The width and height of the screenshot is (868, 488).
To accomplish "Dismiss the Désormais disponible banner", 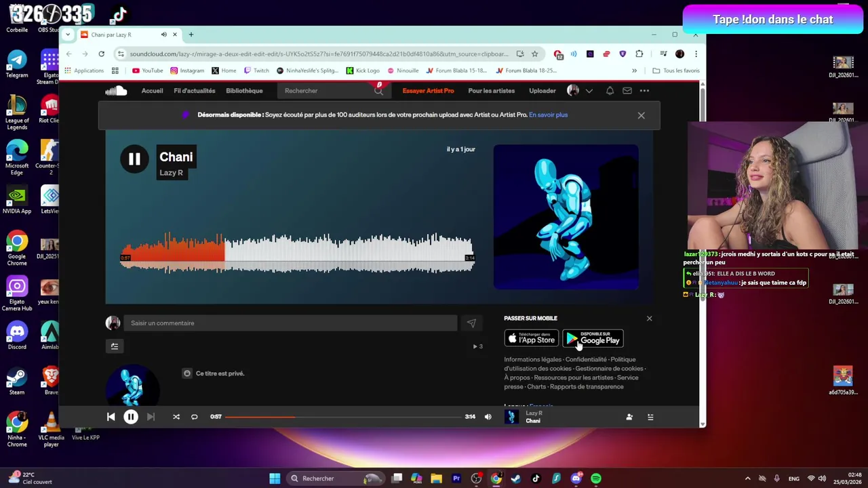I will tap(641, 115).
